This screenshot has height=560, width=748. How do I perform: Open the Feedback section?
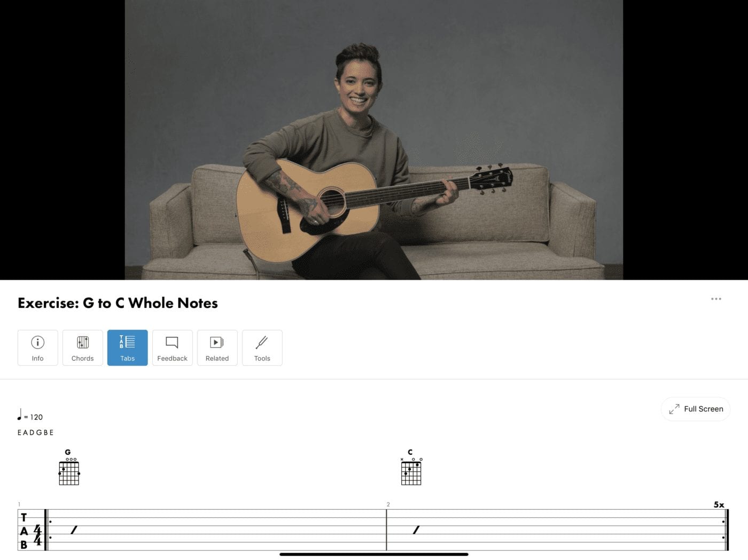(x=172, y=348)
